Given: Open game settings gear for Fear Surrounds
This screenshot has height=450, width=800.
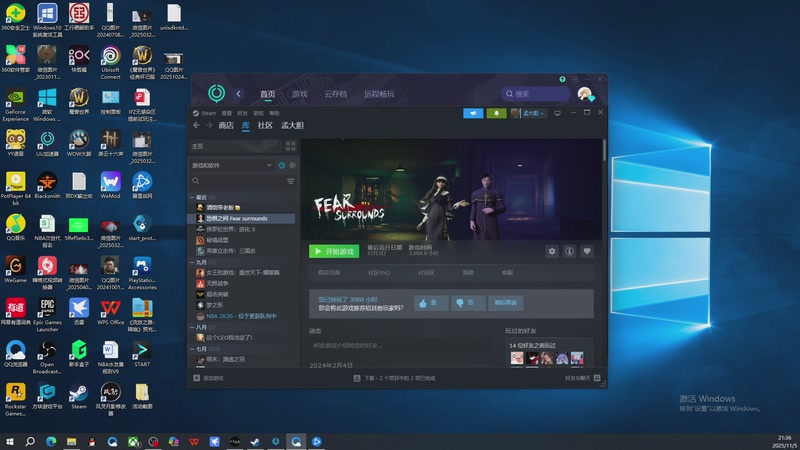Looking at the screenshot, I should tap(552, 251).
